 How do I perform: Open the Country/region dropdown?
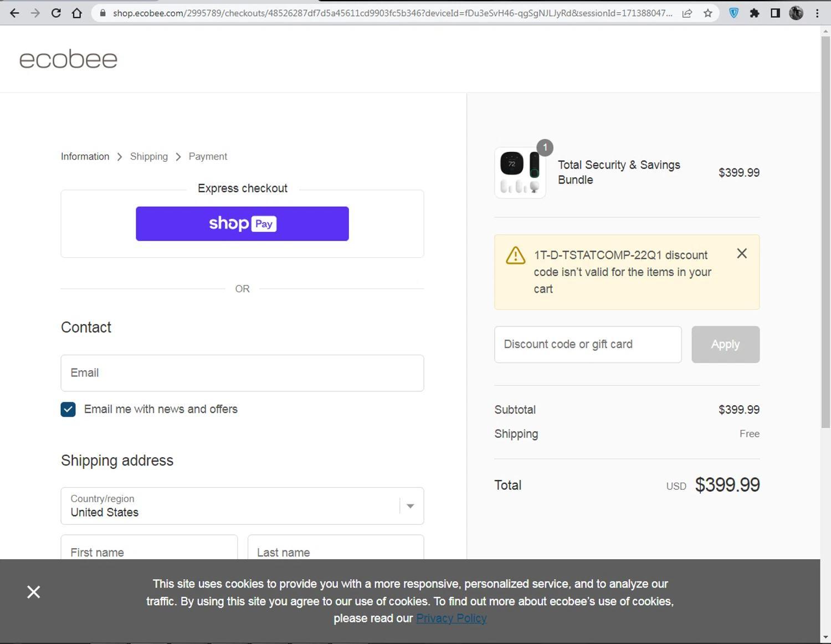coord(242,506)
